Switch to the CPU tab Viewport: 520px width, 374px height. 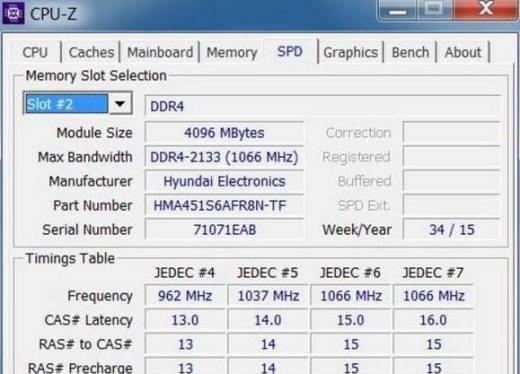[x=35, y=52]
